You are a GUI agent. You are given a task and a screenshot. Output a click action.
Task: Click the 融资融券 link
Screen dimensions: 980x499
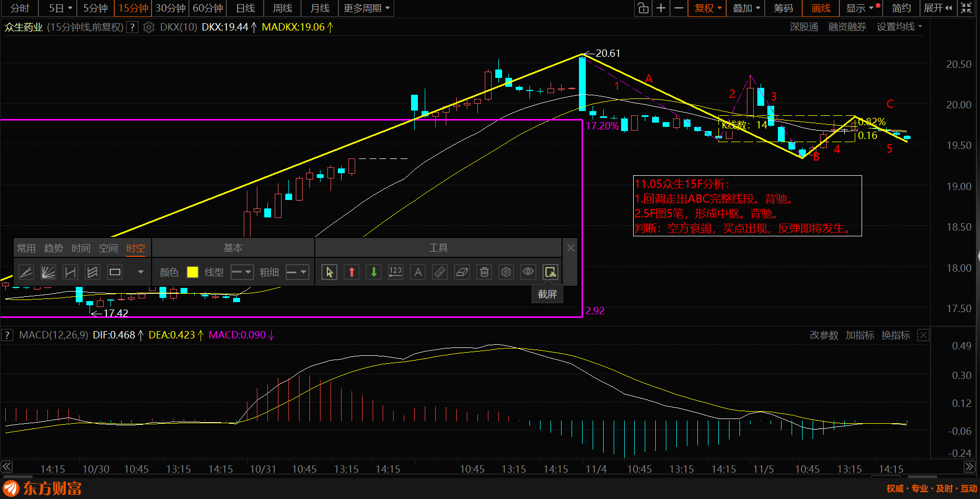point(847,27)
